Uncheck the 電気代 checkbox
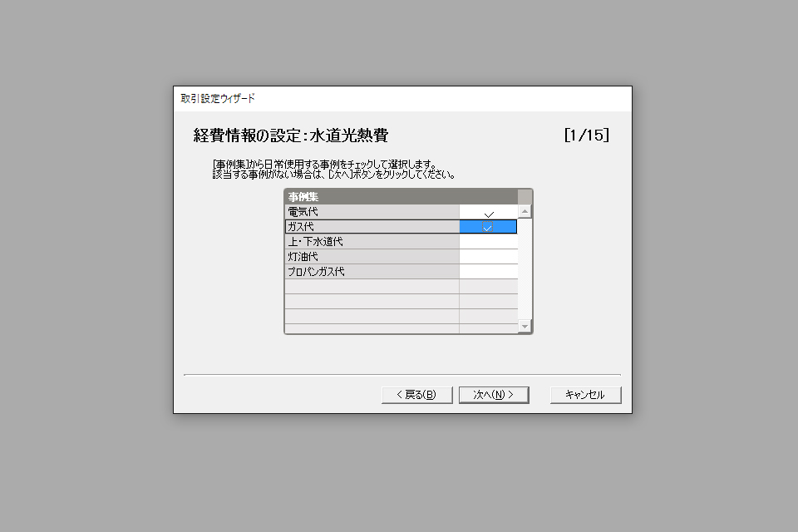Viewport: 798px width, 532px height. point(488,212)
